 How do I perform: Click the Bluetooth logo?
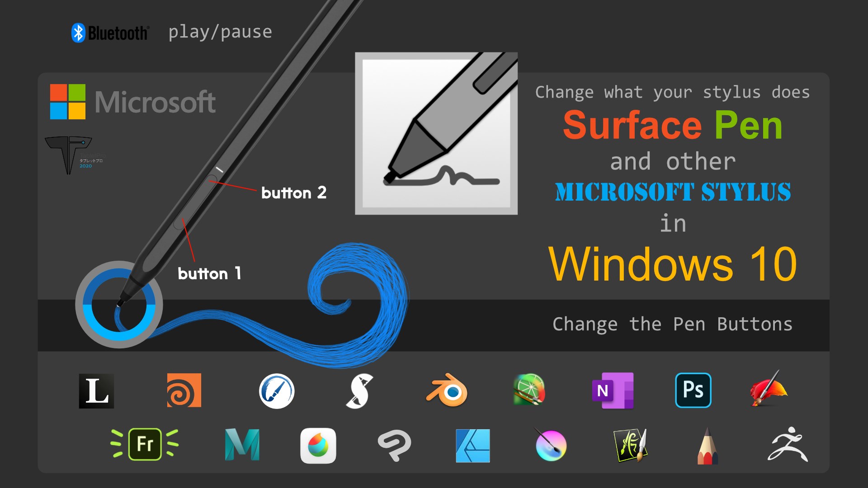coord(110,33)
